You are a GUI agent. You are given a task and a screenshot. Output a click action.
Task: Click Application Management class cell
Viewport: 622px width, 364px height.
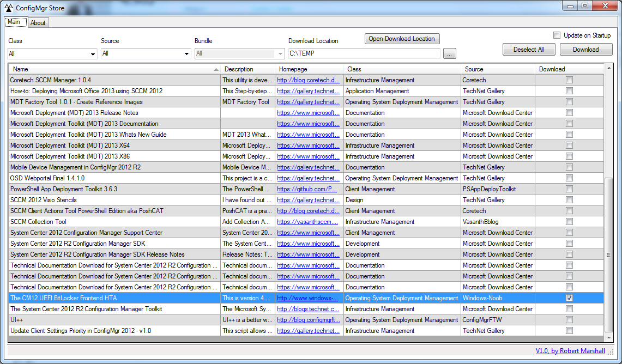pos(402,91)
